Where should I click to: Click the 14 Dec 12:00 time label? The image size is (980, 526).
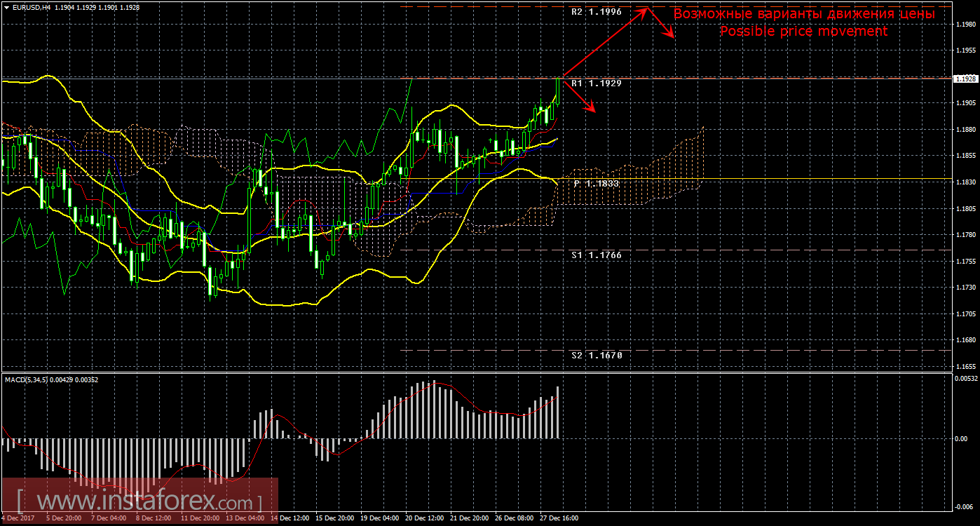[290, 518]
